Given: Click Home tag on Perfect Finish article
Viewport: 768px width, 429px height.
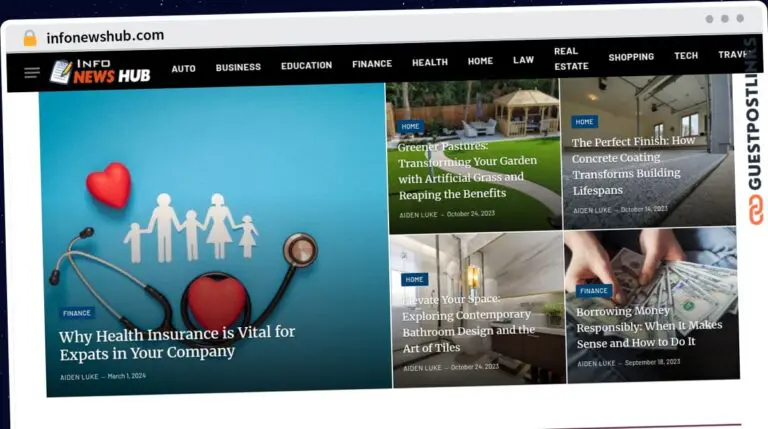Looking at the screenshot, I should (584, 122).
